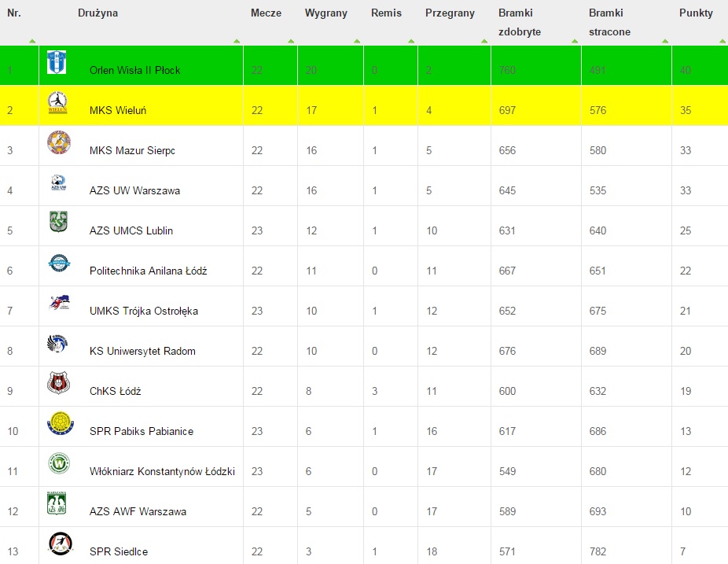The height and width of the screenshot is (564, 728).
Task: Select the yellow MKS Wieluń row
Action: pyautogui.click(x=393, y=110)
